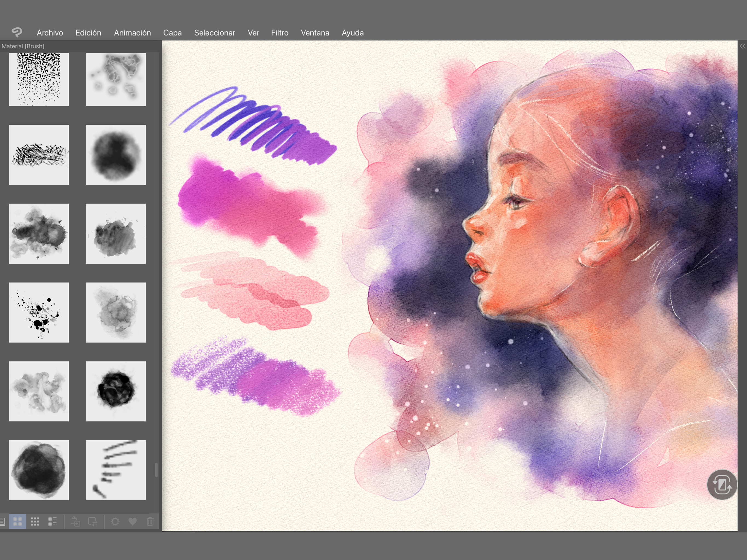
Task: Select the crosshatch scribble brush thumbnail
Action: pyautogui.click(x=39, y=155)
